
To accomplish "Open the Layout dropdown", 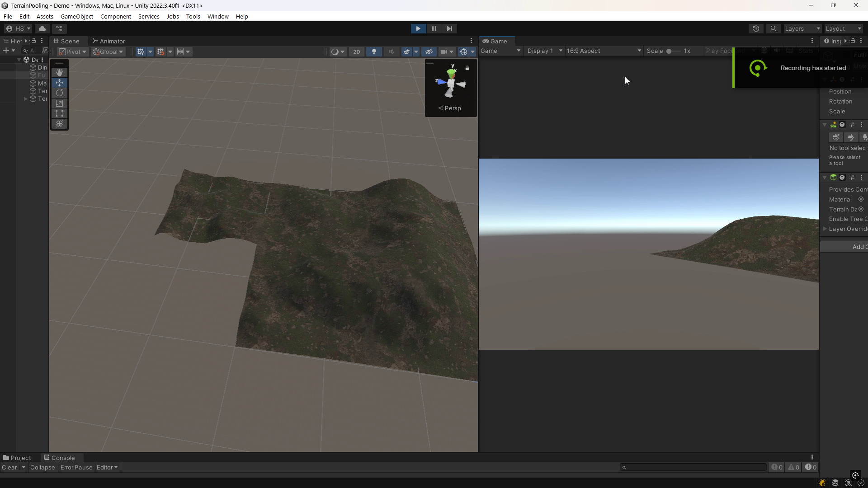I will pos(844,28).
